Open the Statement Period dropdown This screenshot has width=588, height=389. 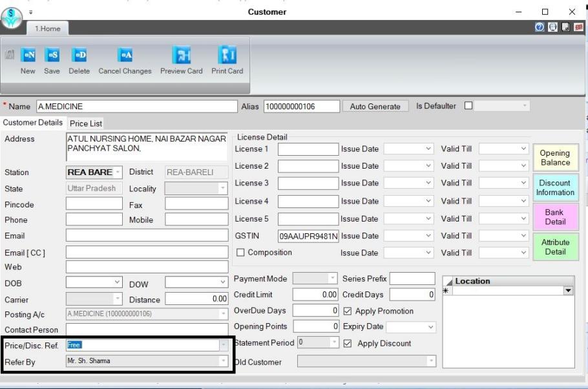pyautogui.click(x=334, y=342)
